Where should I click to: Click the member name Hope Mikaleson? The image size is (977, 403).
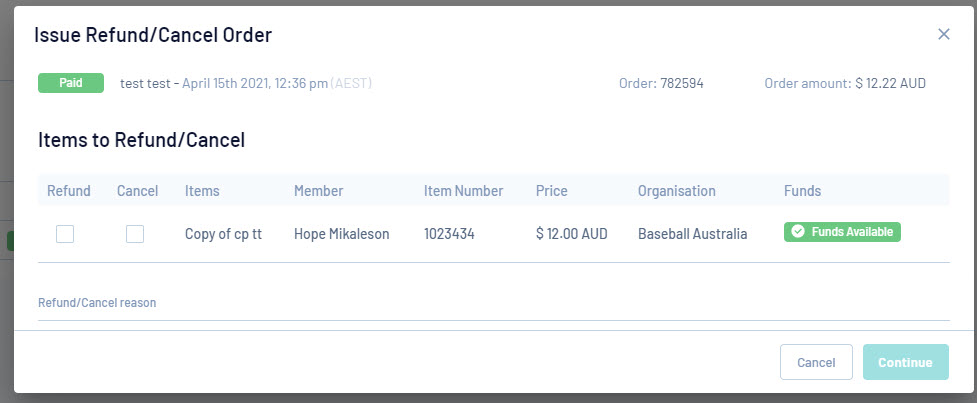(341, 234)
